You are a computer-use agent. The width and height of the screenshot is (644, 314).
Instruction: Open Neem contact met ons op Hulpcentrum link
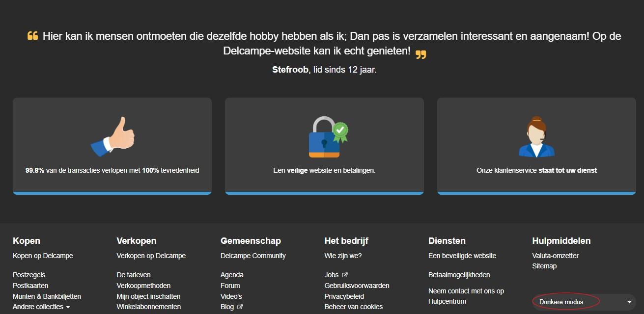(466, 296)
